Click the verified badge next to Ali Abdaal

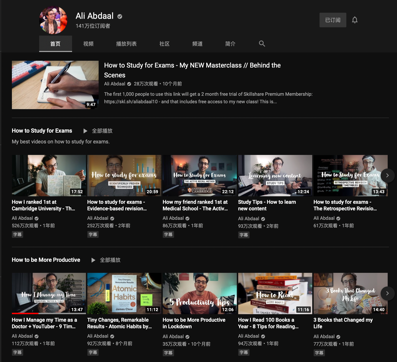coord(120,16)
